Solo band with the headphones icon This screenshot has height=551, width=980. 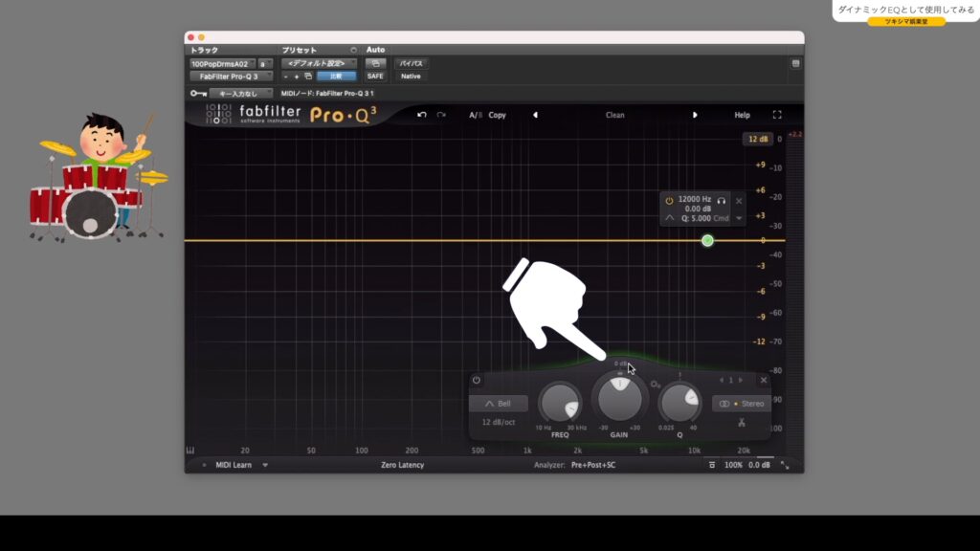tap(722, 201)
